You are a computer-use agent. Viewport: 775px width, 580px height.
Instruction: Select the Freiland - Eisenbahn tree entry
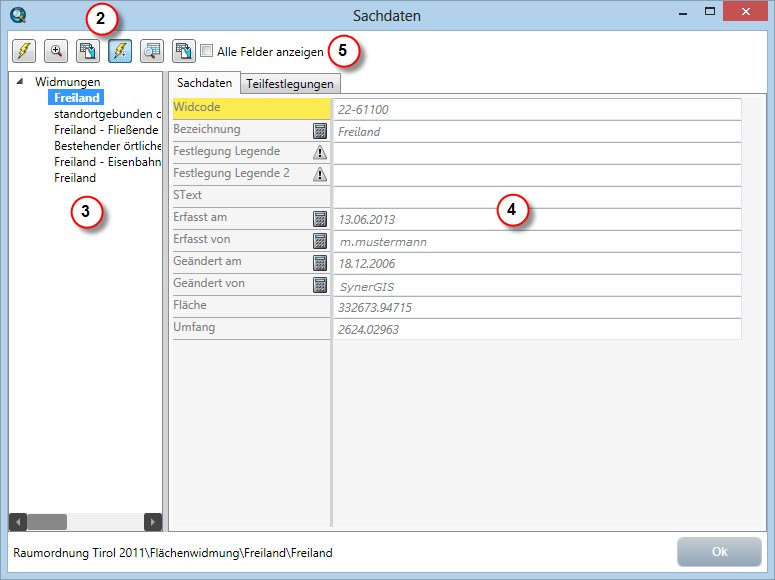(x=107, y=162)
